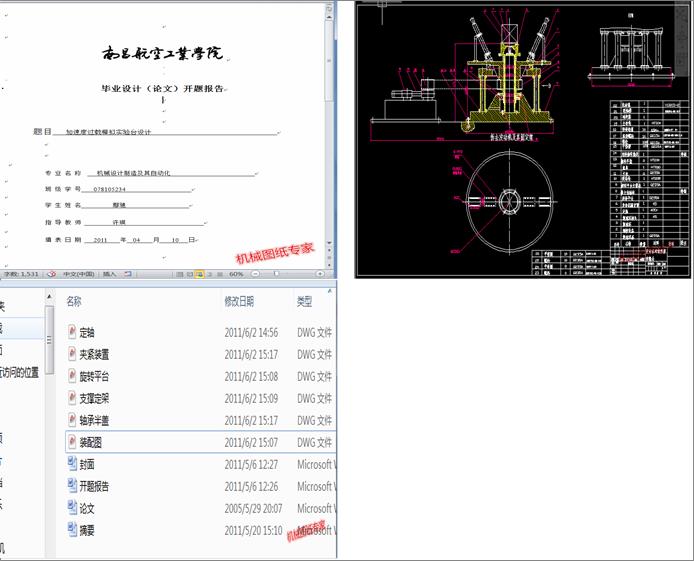The height and width of the screenshot is (561, 694).
Task: Select the file named 定轴
Action: point(87,332)
